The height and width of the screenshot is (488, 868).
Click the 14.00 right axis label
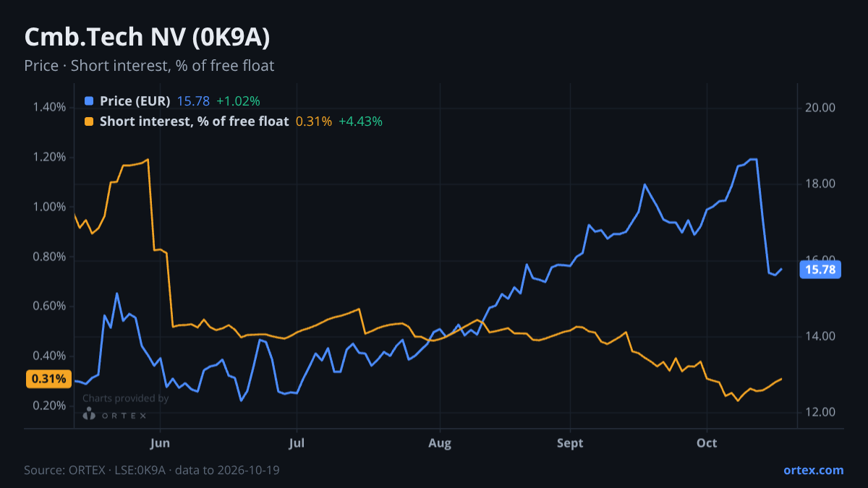click(x=820, y=336)
